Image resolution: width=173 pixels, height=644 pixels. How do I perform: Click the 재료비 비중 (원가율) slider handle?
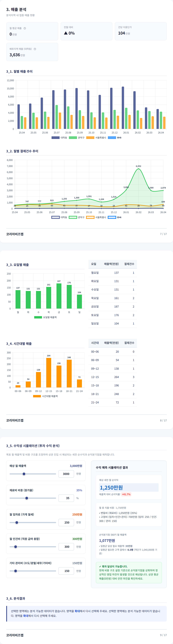(27, 498)
